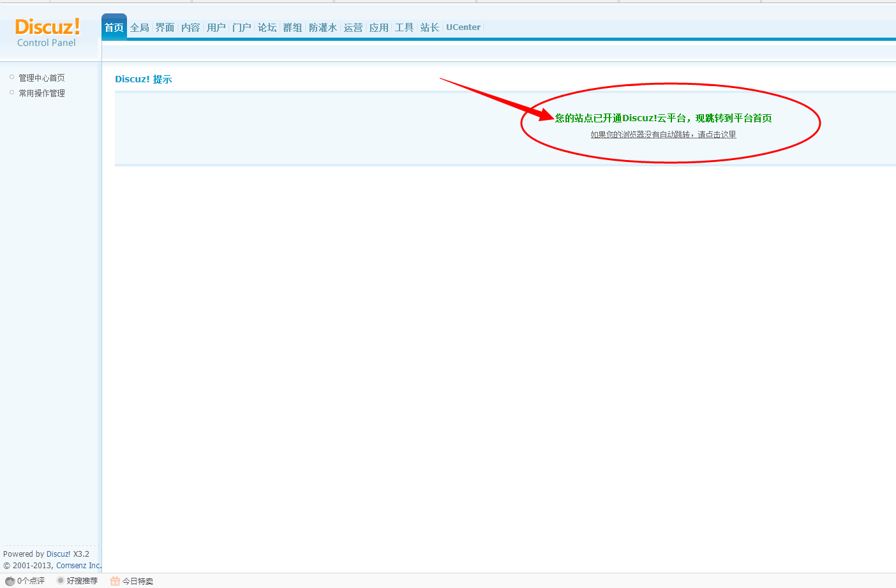Click the 好搜推荐 status bar icon

click(61, 580)
